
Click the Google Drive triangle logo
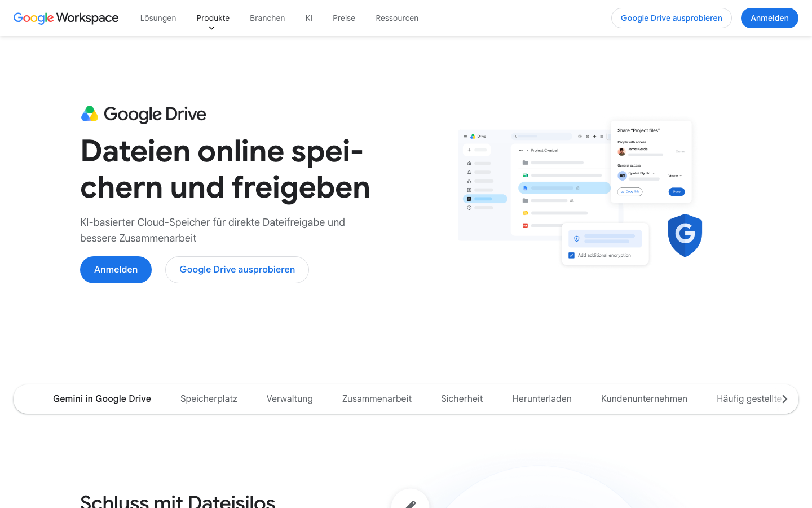[90, 114]
